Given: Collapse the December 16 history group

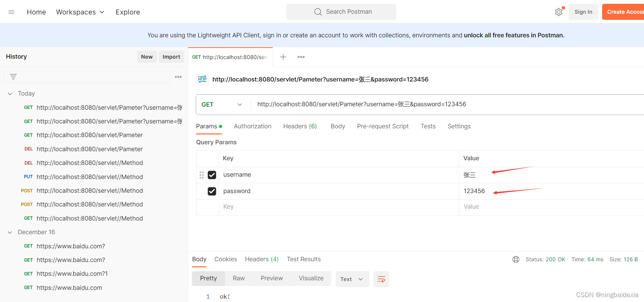Looking at the screenshot, I should coord(10,232).
